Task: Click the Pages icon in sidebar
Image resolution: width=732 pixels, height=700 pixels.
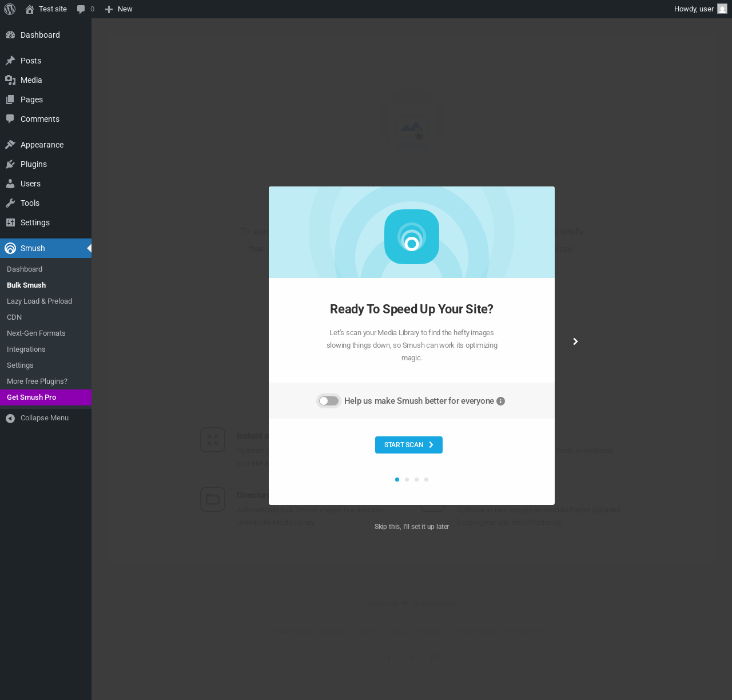Action: [x=10, y=100]
